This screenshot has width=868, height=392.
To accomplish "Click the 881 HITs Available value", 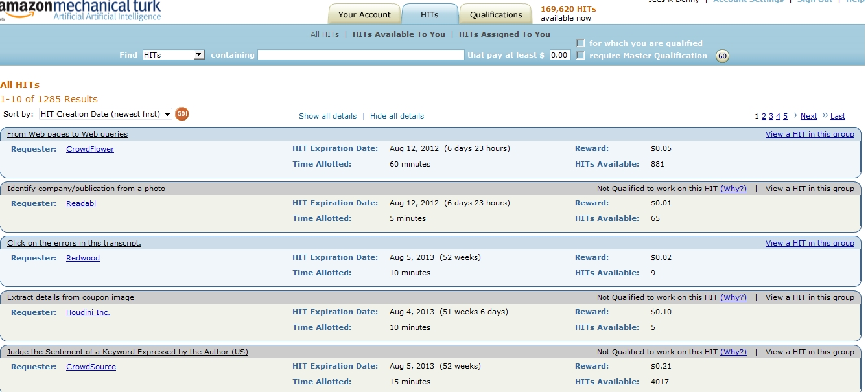I will tap(657, 164).
